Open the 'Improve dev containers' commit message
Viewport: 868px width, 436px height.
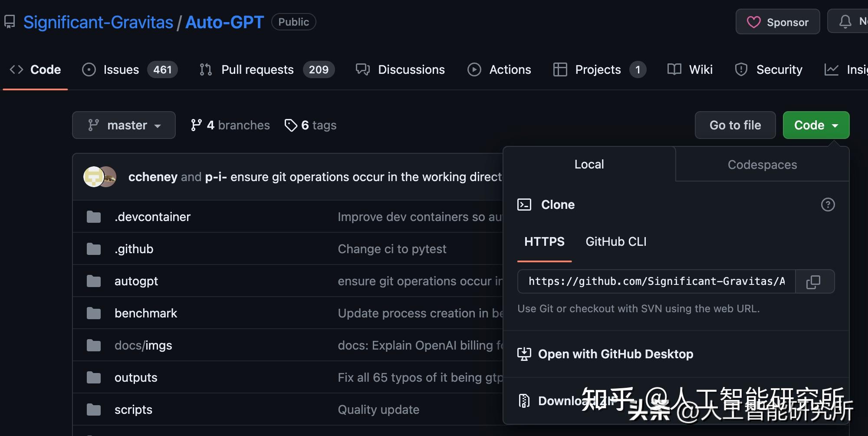[x=420, y=217]
